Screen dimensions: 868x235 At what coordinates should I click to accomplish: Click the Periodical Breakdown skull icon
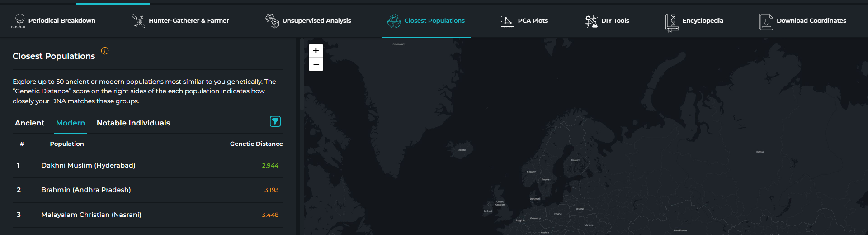pos(19,21)
